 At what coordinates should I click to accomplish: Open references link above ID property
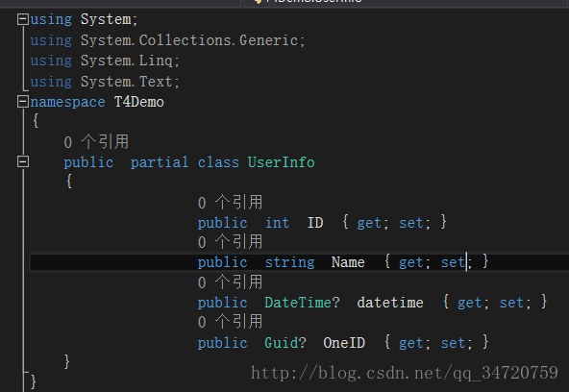[230, 203]
